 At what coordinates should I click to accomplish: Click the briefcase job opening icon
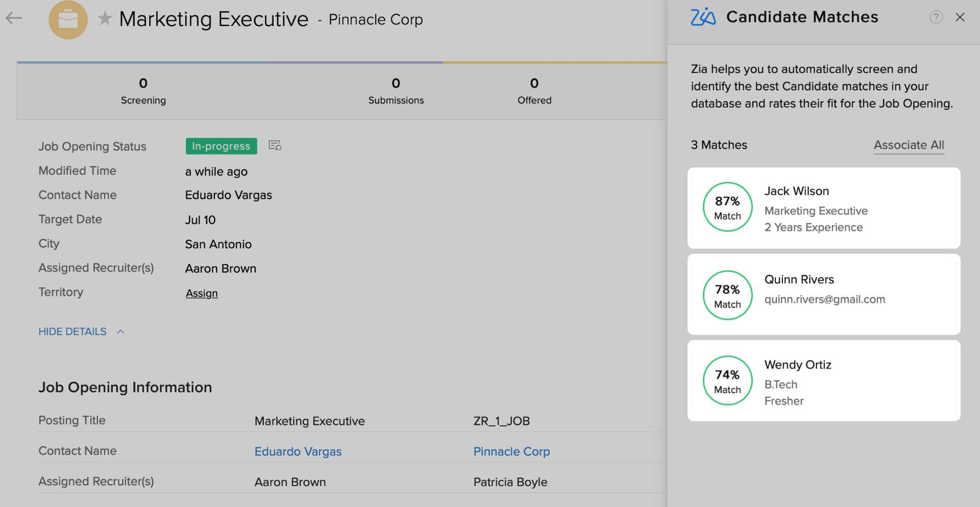68,19
